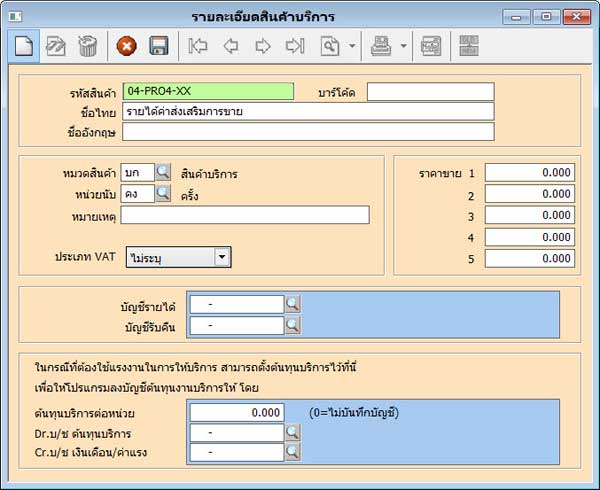Screen dimensions: 600x490
Task: Click the ชื่ออังกฤษ English name field
Action: (308, 132)
